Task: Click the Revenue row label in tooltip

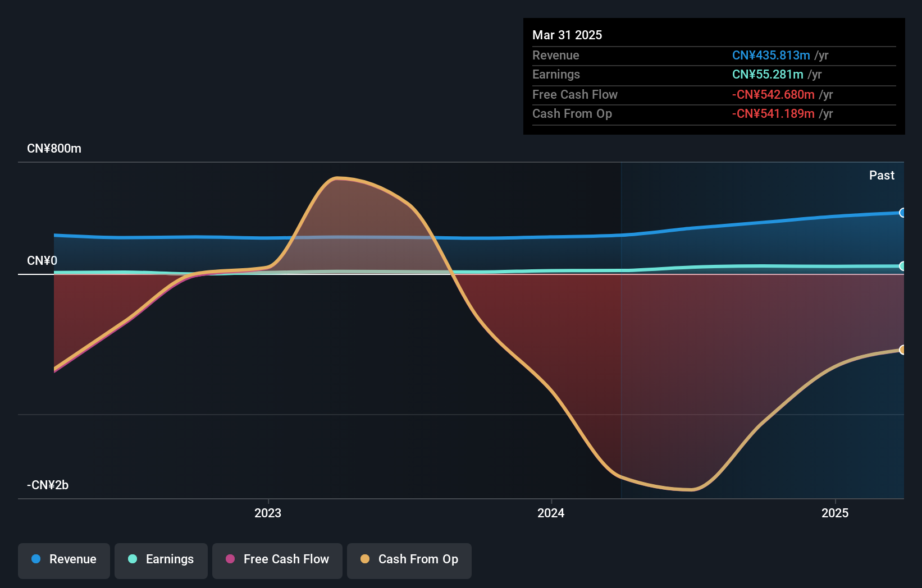Action: click(x=556, y=55)
